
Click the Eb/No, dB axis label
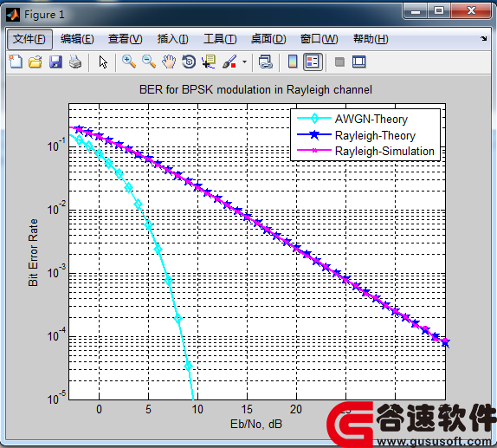tap(256, 424)
